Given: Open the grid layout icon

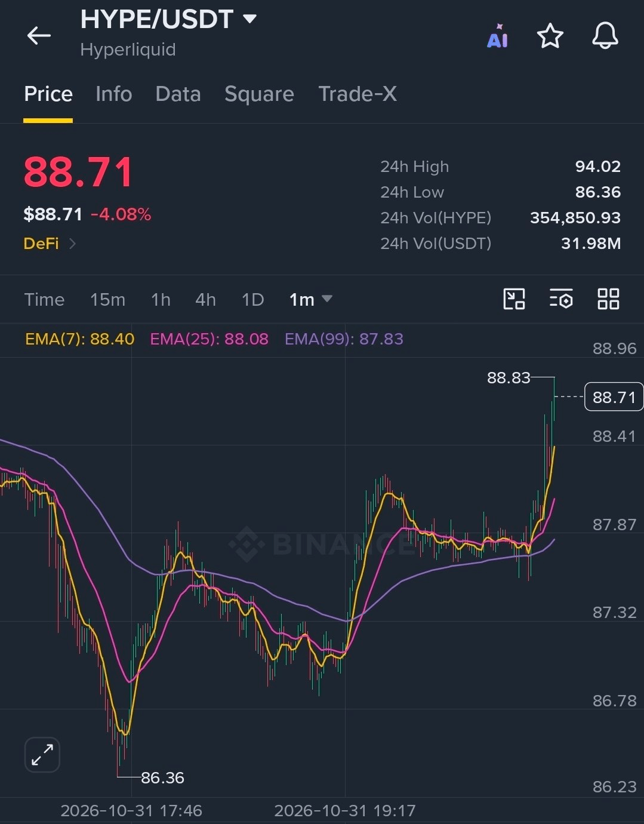Looking at the screenshot, I should [x=608, y=299].
